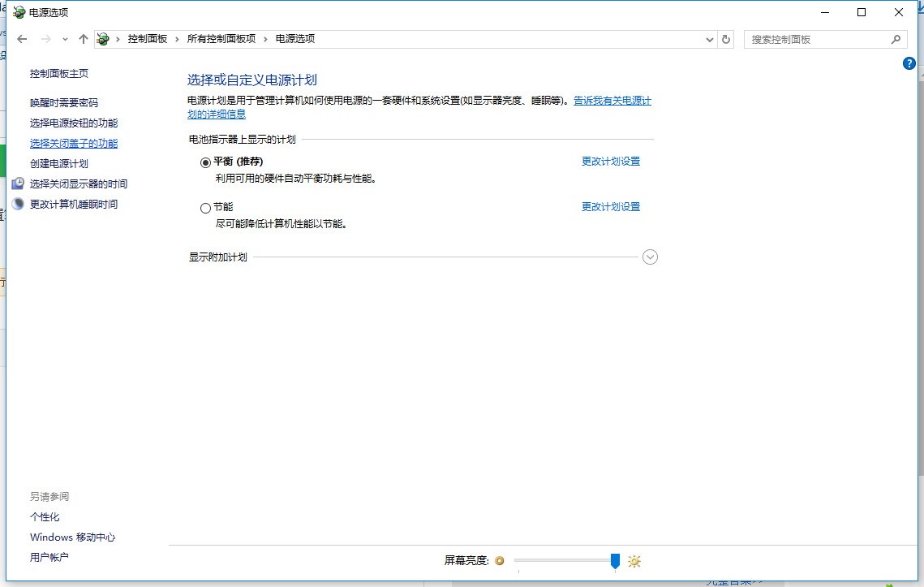The width and height of the screenshot is (924, 587).
Task: Go to 所有控制面板项 breadcrumb
Action: (x=221, y=39)
